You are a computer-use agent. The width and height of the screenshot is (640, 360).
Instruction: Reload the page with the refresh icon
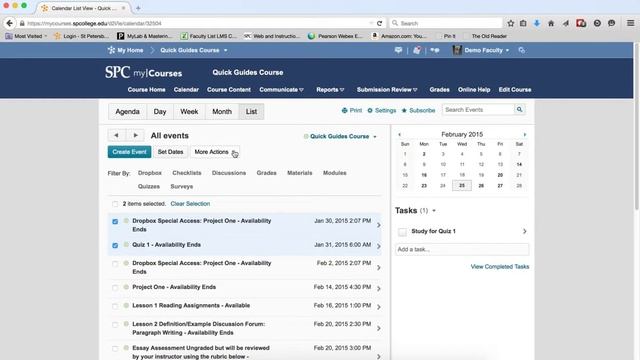click(380, 23)
